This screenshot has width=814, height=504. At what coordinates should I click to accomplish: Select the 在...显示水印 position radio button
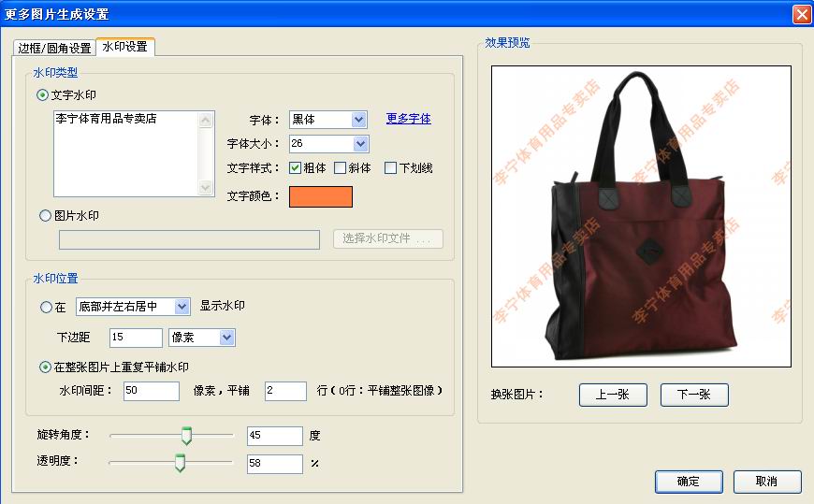[46, 308]
